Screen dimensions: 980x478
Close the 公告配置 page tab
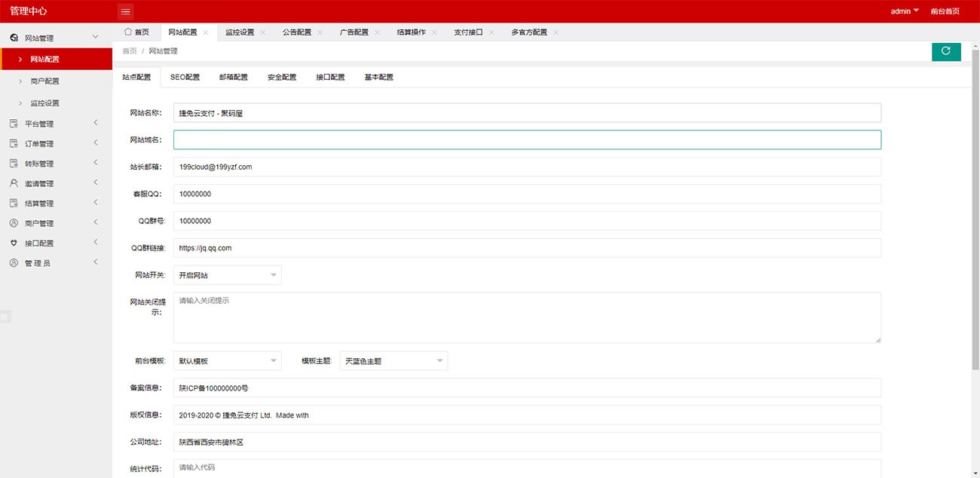point(320,32)
